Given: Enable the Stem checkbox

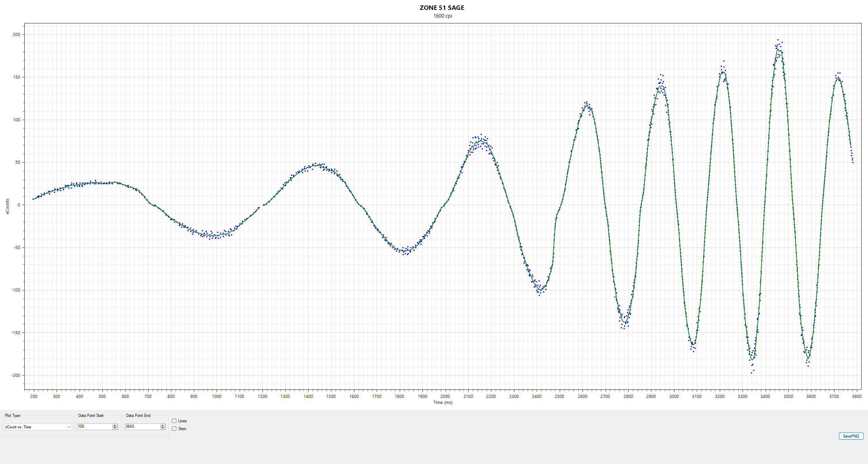Looking at the screenshot, I should (x=174, y=429).
